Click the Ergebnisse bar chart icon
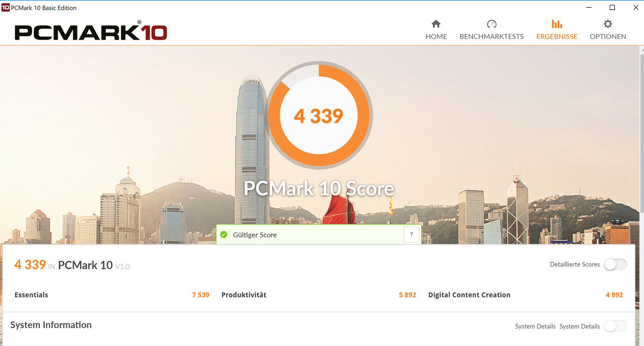Image resolution: width=644 pixels, height=346 pixels. (x=557, y=24)
